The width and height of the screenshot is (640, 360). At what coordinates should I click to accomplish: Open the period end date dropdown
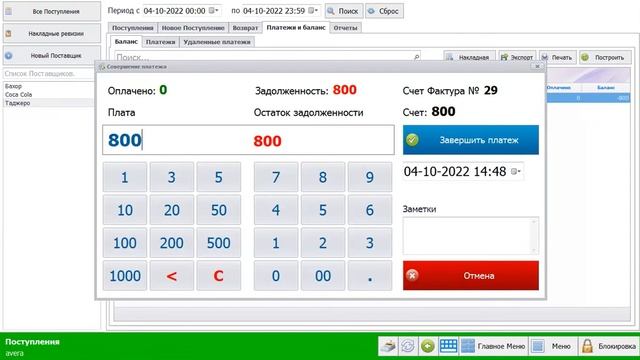click(313, 11)
